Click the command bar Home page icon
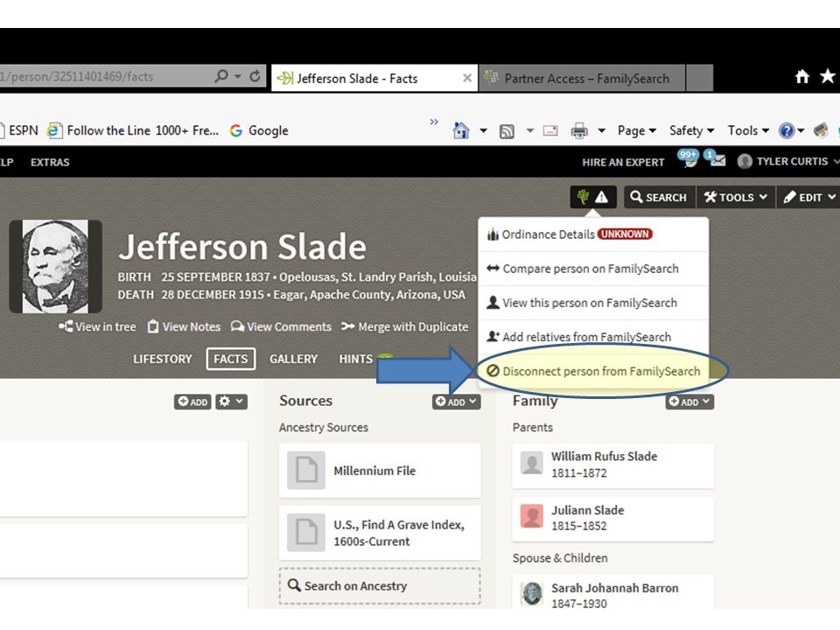840x630 pixels. coord(461,130)
